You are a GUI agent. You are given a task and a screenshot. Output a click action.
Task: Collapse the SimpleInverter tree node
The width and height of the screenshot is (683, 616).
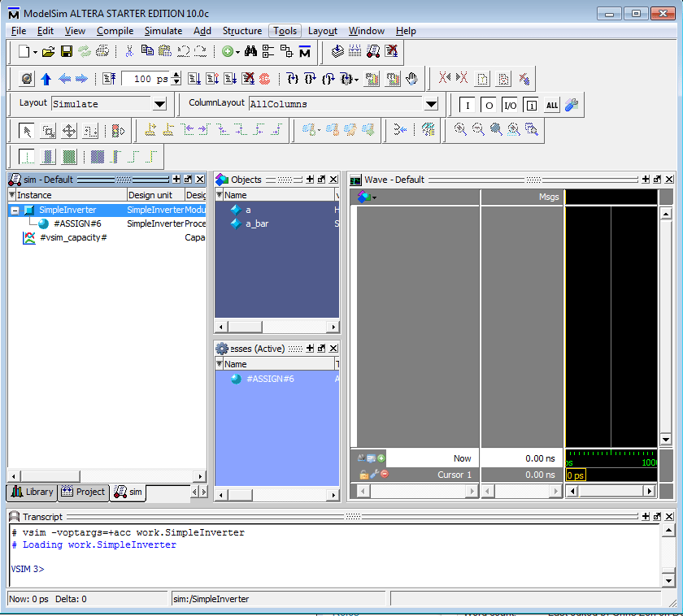pos(15,209)
